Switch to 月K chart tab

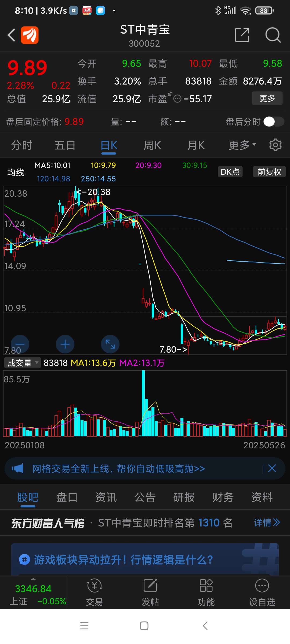pos(196,145)
